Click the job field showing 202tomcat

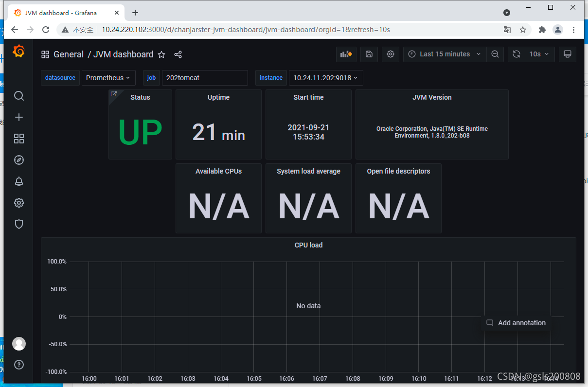(x=205, y=78)
